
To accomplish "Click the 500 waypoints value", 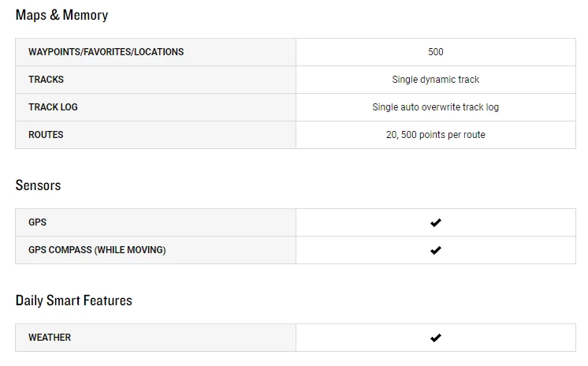I will (436, 52).
